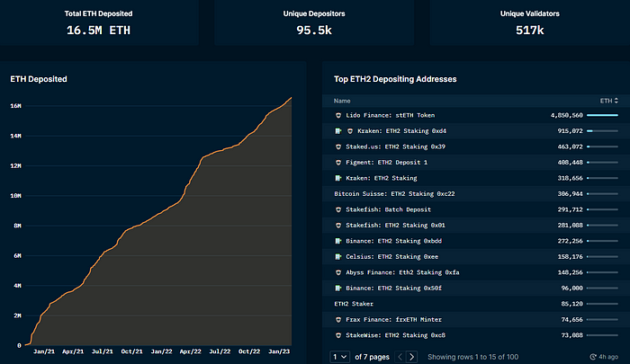Click the Staked.us ETH share bar
The width and height of the screenshot is (630, 364).
pos(602,146)
